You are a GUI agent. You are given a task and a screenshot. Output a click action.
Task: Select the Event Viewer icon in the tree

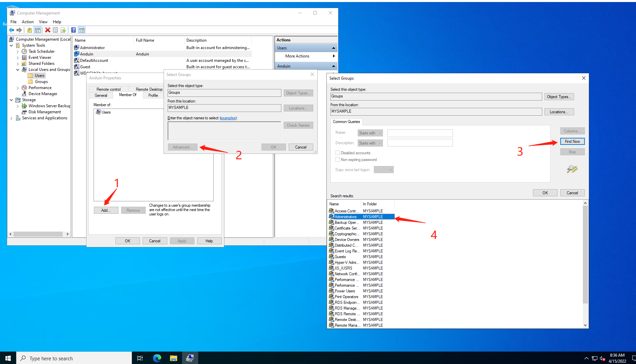click(x=24, y=57)
